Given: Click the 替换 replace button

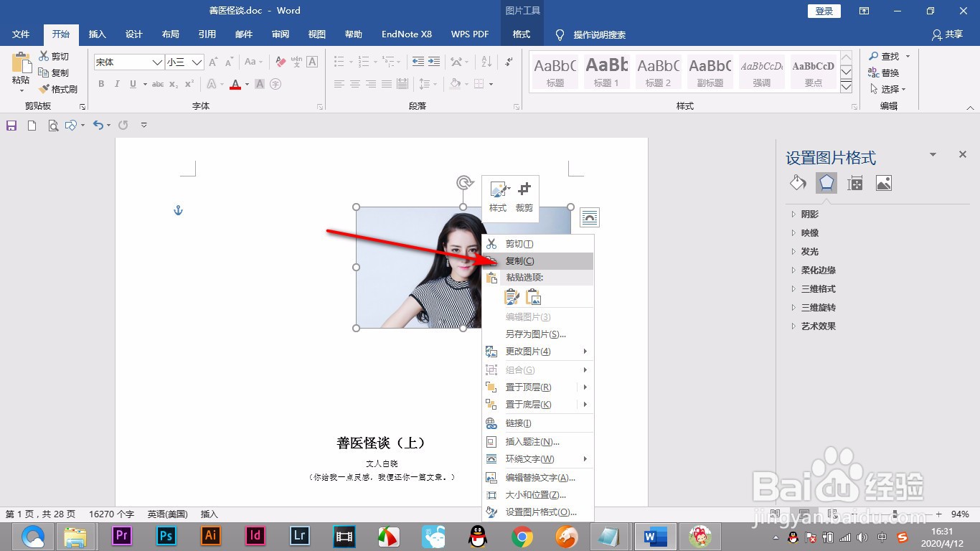Looking at the screenshot, I should click(x=884, y=72).
